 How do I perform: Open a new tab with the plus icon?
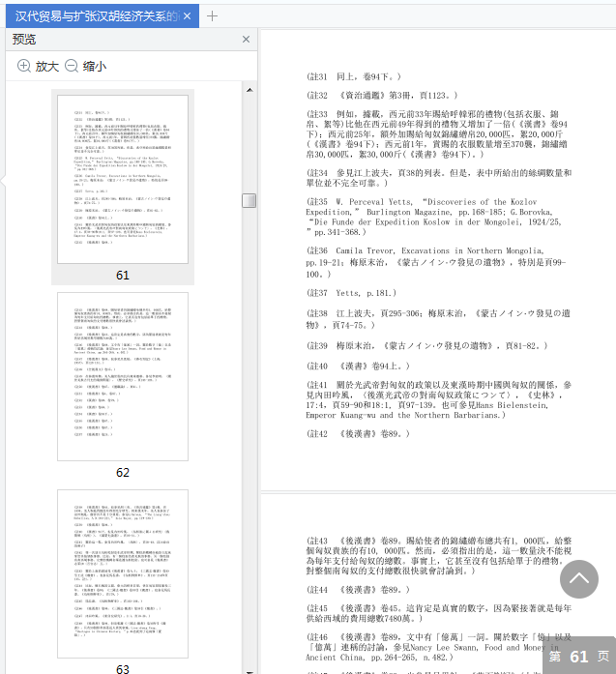(212, 16)
